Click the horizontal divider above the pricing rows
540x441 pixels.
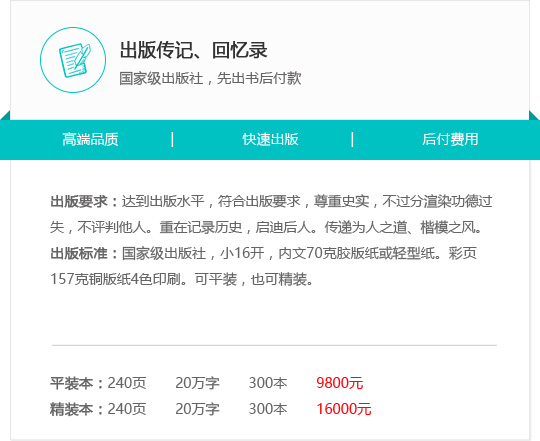pos(274,345)
